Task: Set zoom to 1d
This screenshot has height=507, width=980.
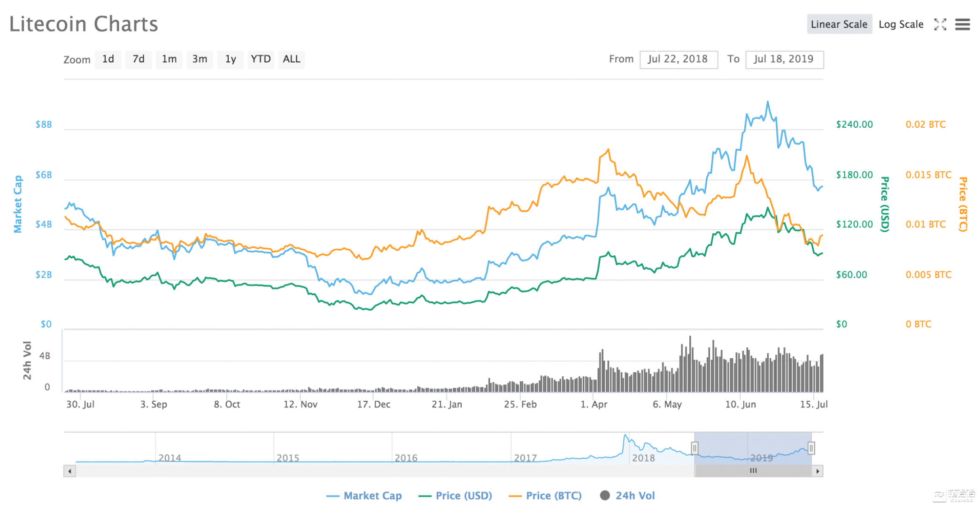Action: (x=108, y=59)
